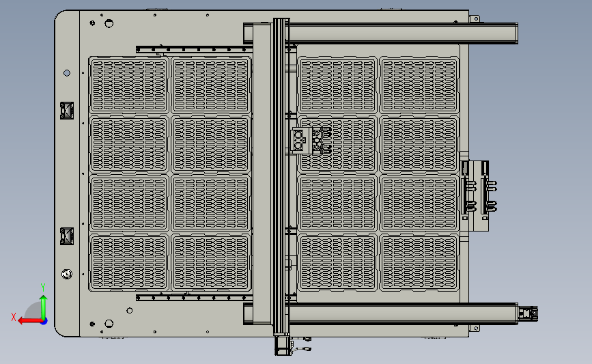Click the blue Z axis dot of the triad
592x364 pixels.
[44, 322]
